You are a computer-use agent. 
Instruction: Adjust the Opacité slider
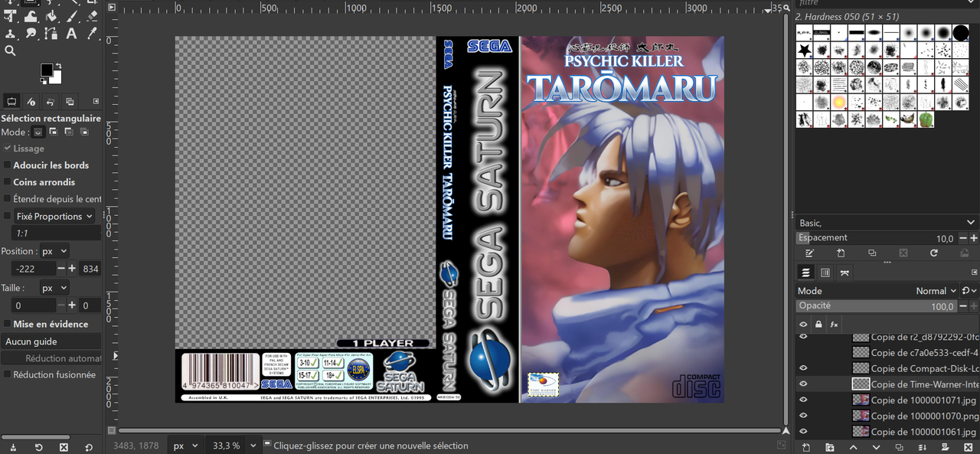point(877,306)
